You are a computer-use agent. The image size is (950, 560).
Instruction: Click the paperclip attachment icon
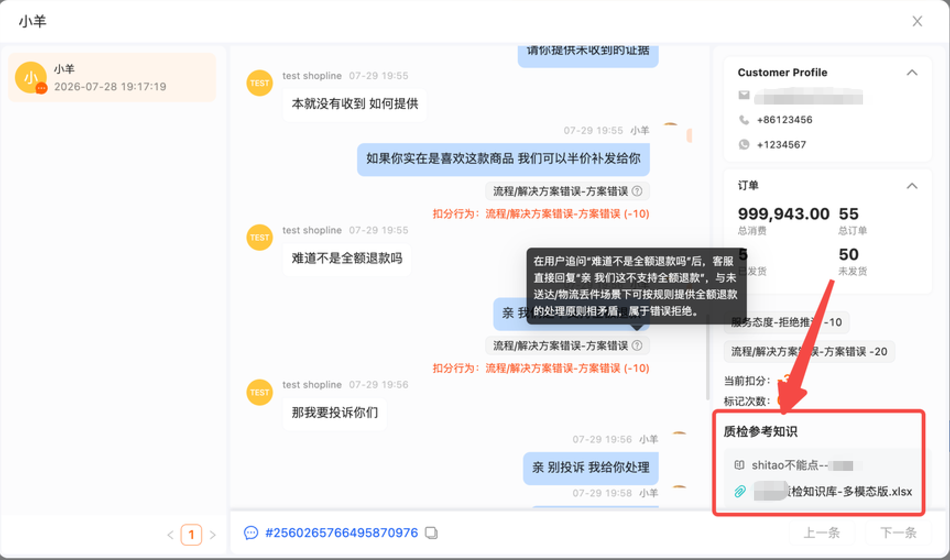pyautogui.click(x=740, y=491)
